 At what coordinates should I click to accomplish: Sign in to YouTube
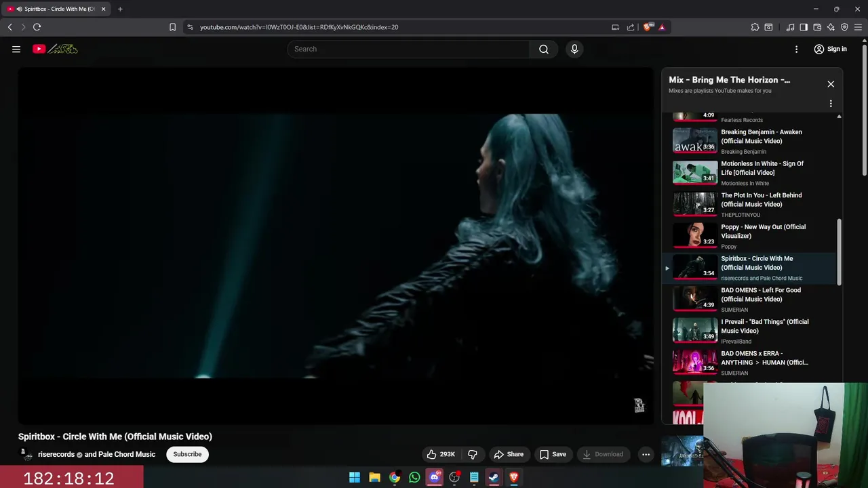pos(831,49)
